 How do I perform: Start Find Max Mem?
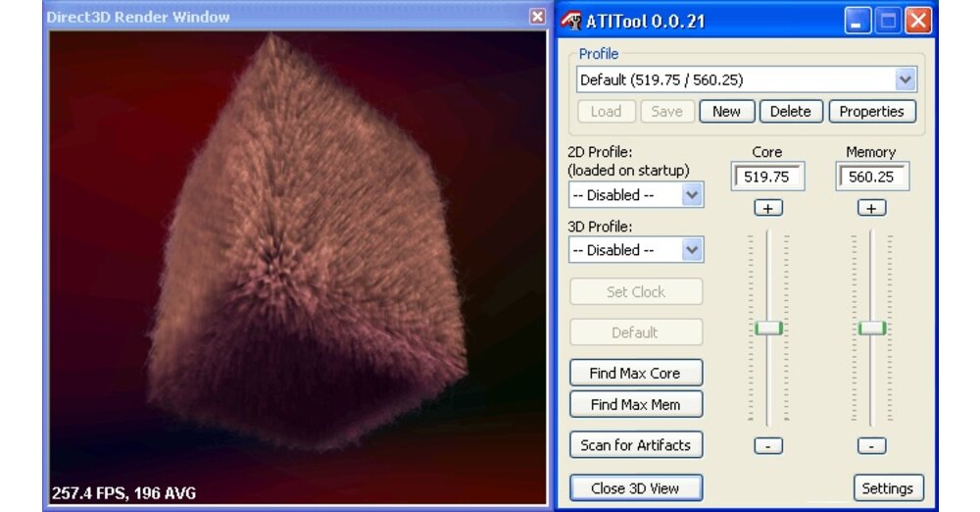pos(634,404)
